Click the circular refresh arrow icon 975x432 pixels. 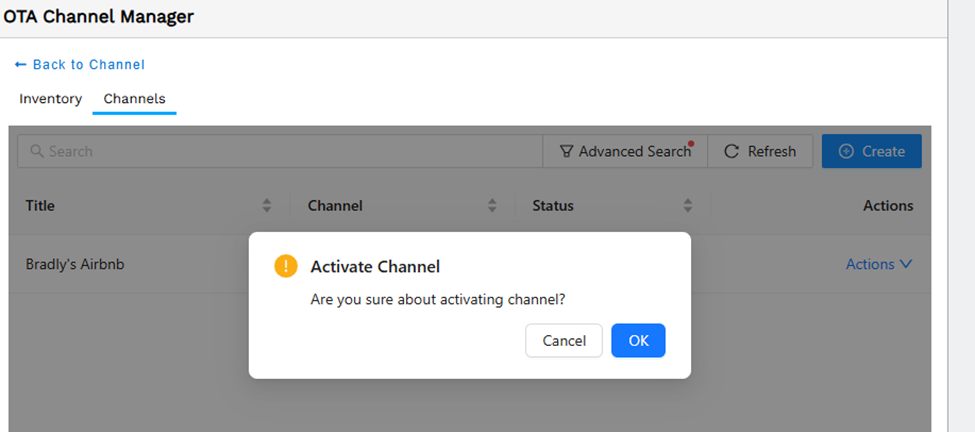click(x=732, y=151)
